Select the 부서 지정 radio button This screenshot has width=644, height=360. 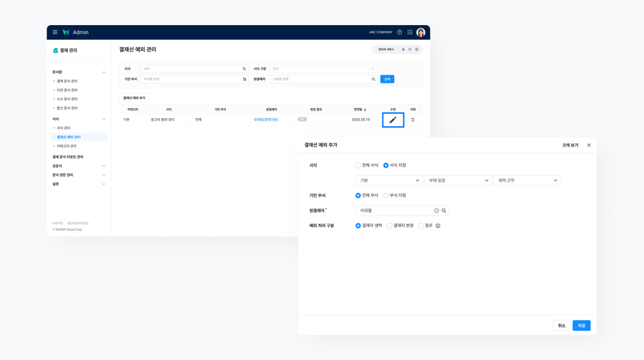tap(386, 195)
